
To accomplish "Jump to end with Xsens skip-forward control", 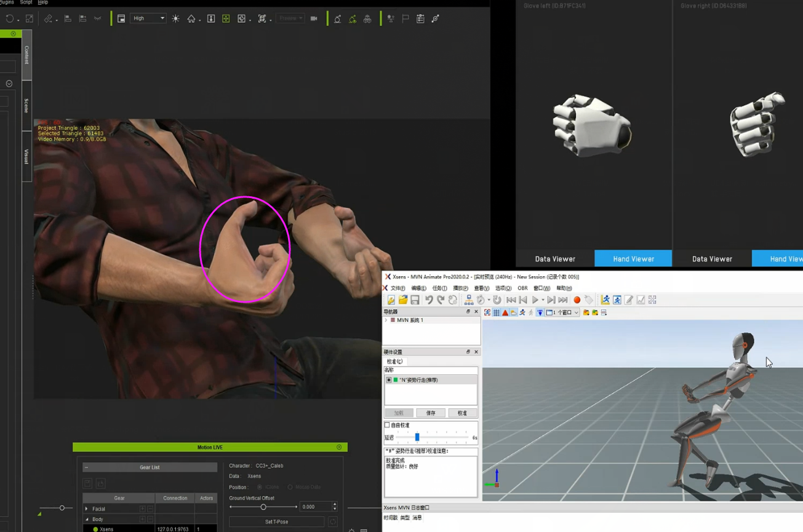I will [x=563, y=300].
